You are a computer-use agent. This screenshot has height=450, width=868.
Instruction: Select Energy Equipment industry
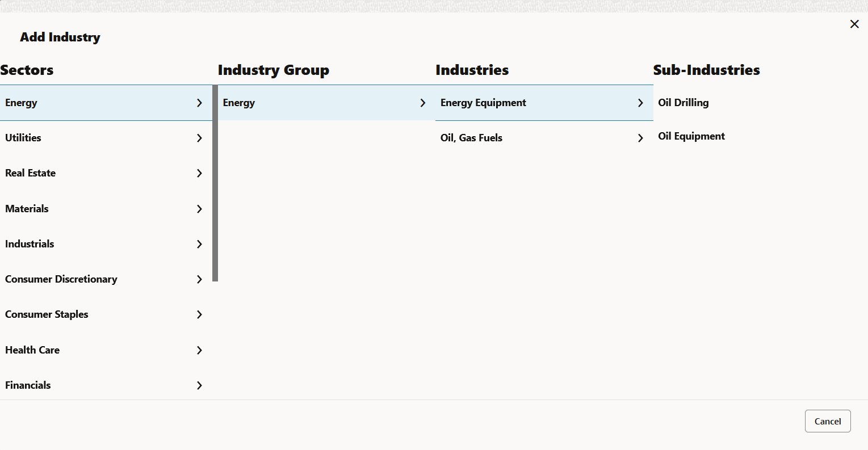coord(544,103)
